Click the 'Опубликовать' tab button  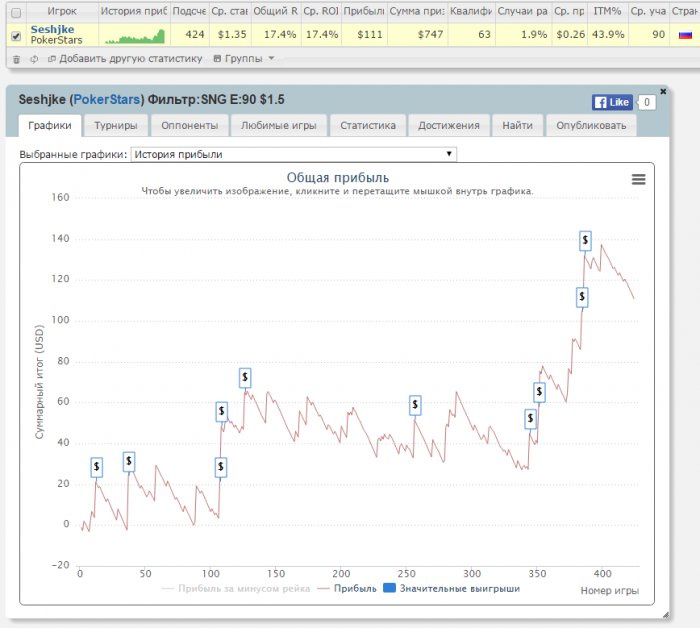590,126
